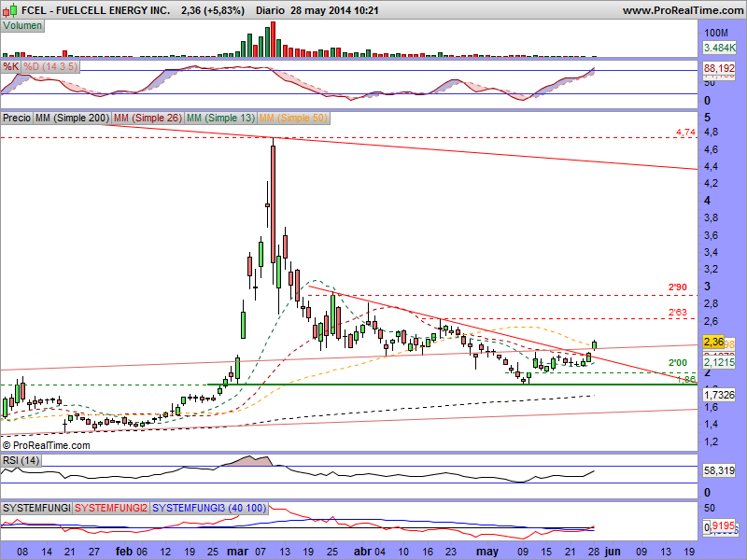
Task: Click the © ProRealTime.com copyright text
Action: 46,446
